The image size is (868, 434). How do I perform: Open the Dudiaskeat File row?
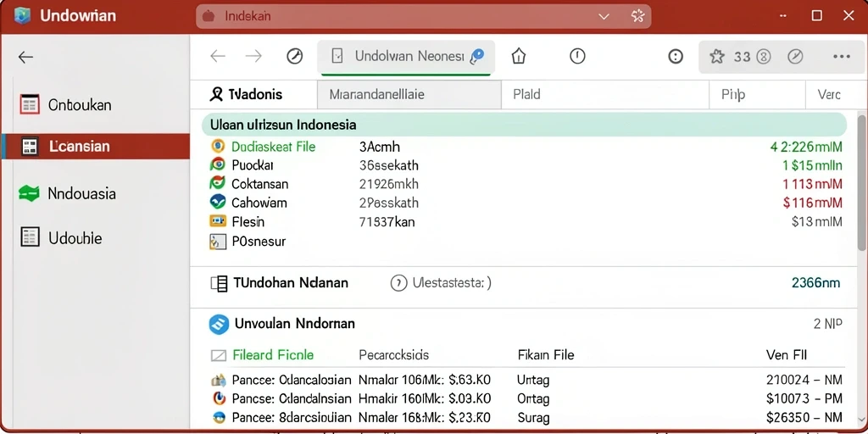point(526,147)
